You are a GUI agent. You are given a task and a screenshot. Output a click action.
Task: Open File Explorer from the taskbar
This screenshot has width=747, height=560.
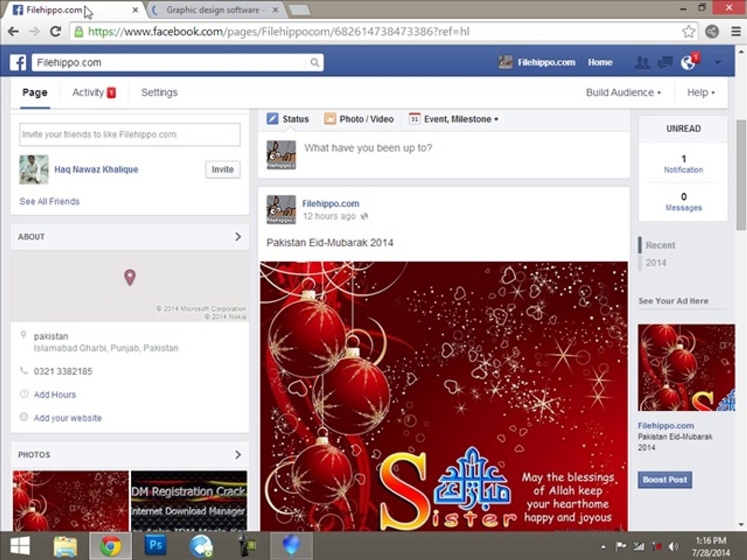65,546
